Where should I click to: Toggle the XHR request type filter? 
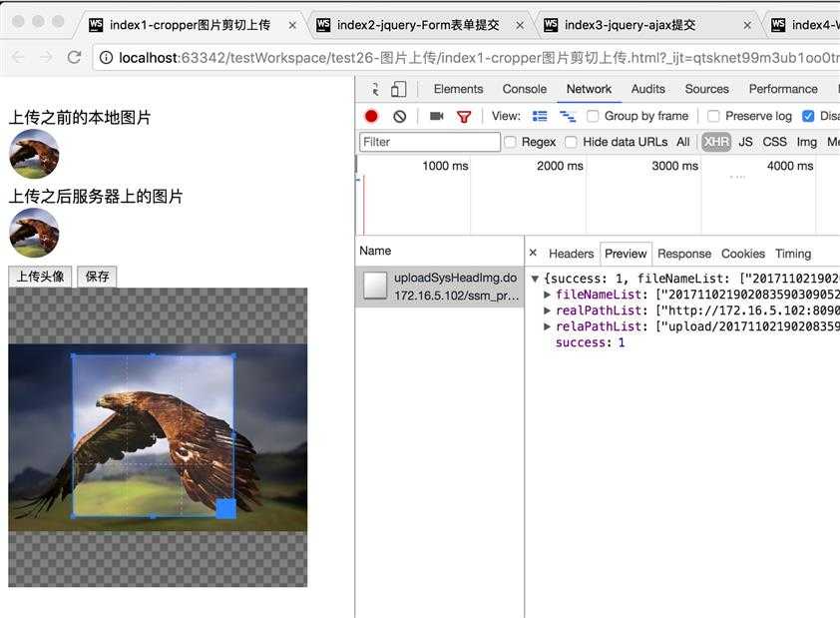[x=716, y=142]
